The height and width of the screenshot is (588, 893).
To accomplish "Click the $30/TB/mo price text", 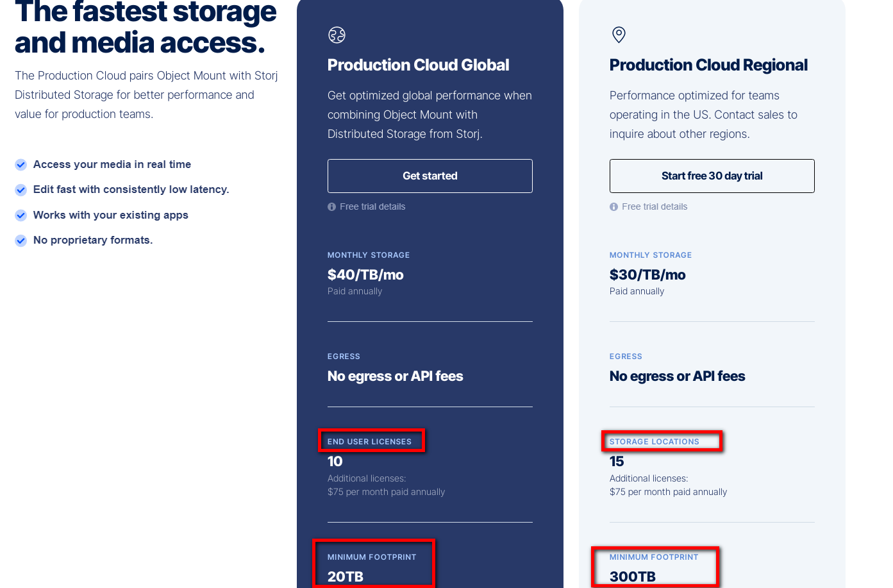I will (647, 275).
